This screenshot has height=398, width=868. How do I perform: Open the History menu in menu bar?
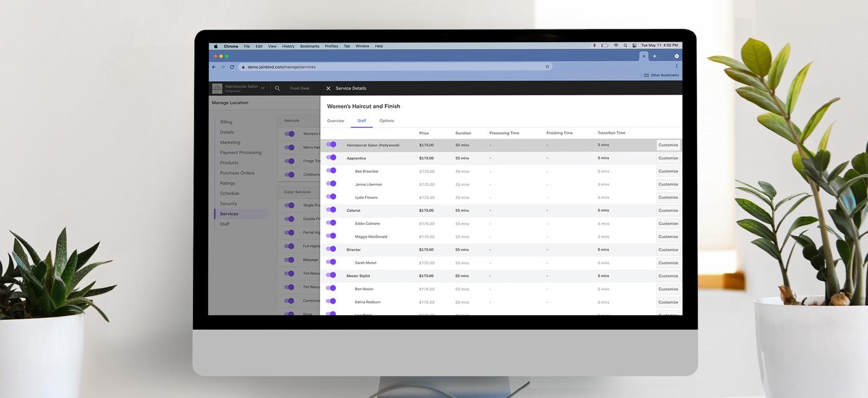288,47
